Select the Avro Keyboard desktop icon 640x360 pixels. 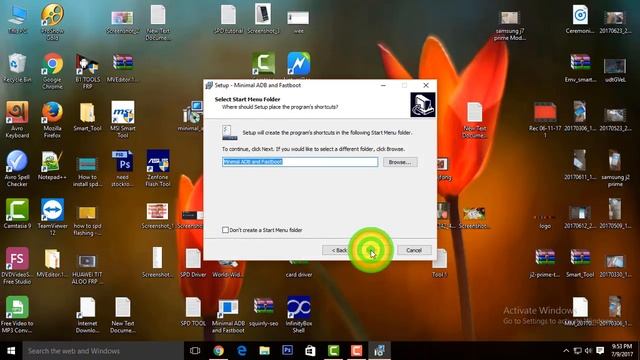pyautogui.click(x=17, y=120)
